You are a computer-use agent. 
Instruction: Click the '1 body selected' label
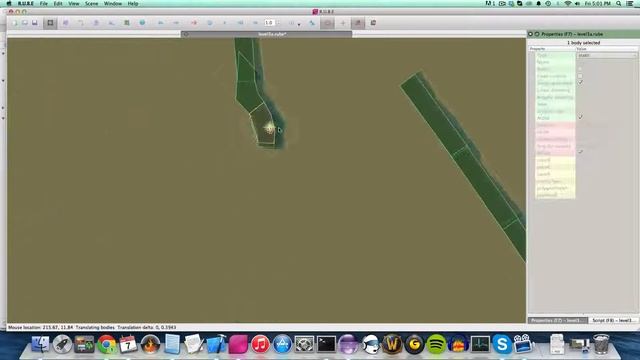click(583, 42)
